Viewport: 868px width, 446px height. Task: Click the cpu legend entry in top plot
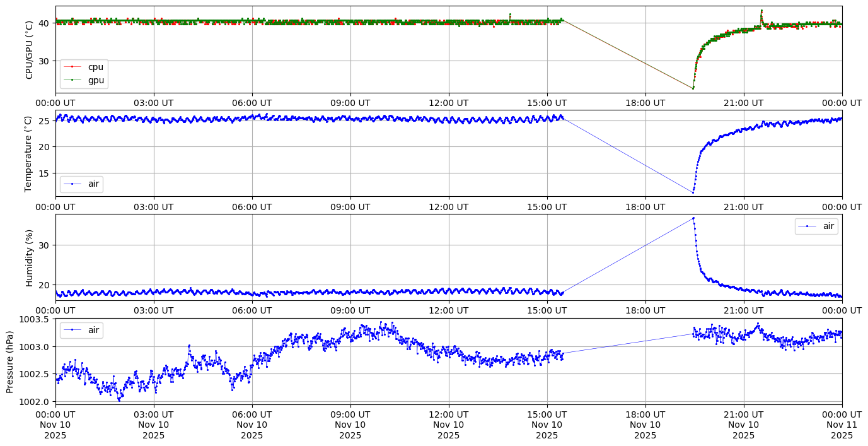pyautogui.click(x=95, y=67)
